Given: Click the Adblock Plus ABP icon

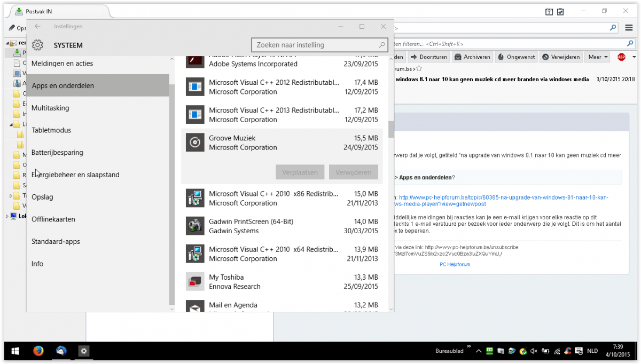Looking at the screenshot, I should (621, 57).
